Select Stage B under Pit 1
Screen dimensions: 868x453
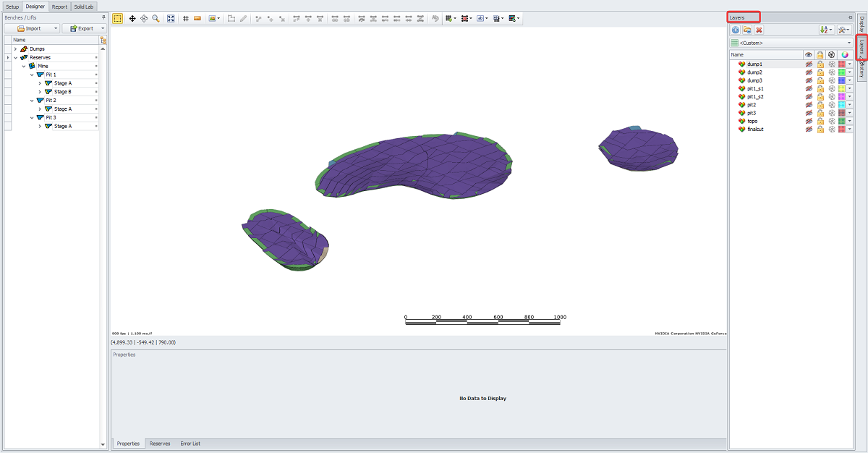(62, 92)
